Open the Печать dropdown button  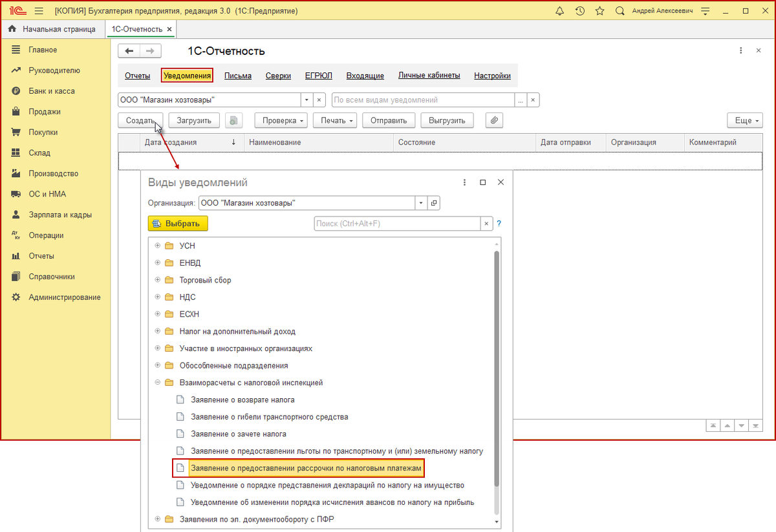click(335, 120)
